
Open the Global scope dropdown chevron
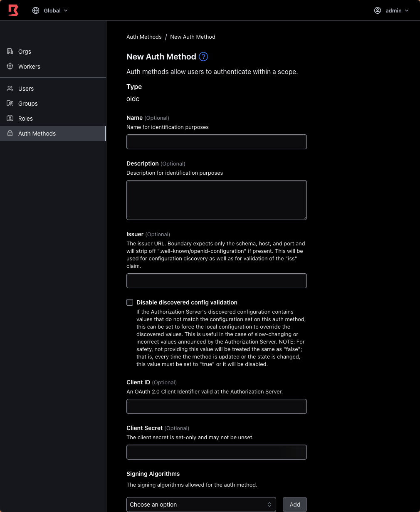[x=66, y=10]
